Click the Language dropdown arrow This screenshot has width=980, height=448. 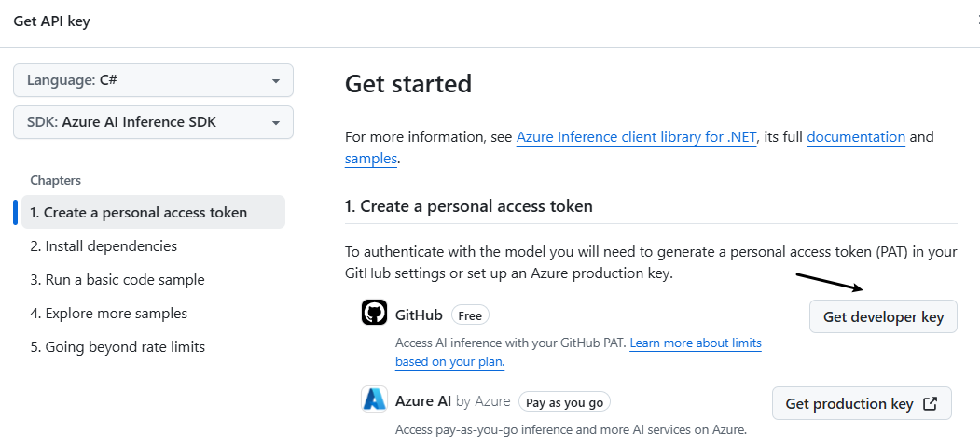pos(276,81)
